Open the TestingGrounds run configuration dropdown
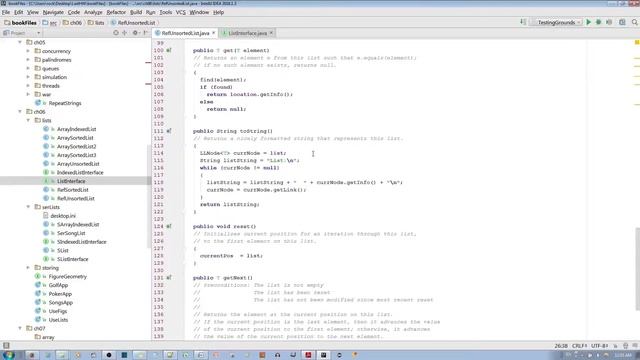Image resolution: width=640 pixels, height=360 pixels. tap(556, 22)
